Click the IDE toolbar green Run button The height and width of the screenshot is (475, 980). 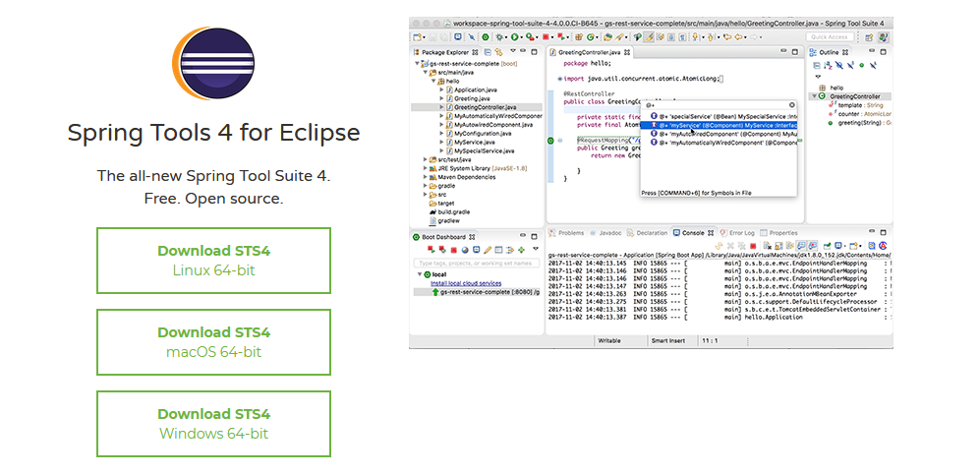click(514, 36)
